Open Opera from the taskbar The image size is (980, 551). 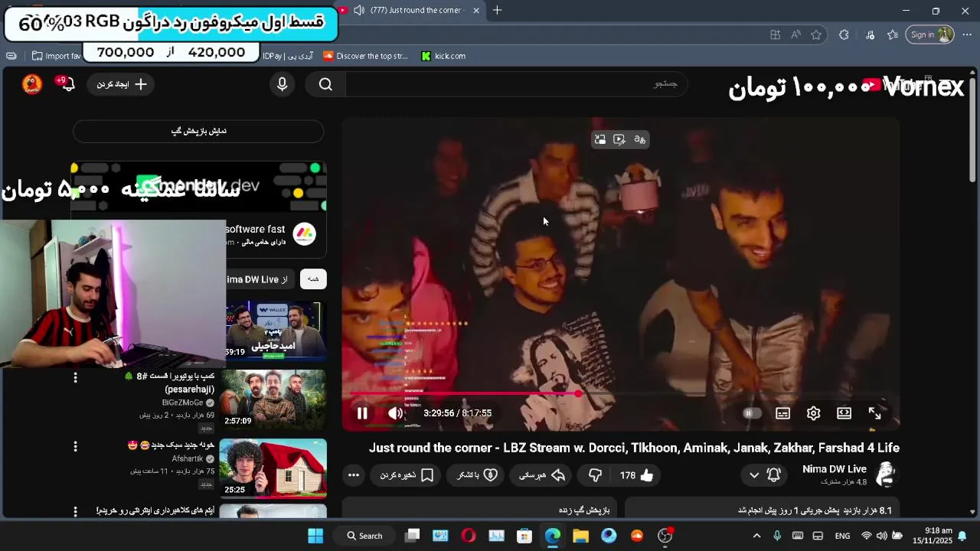click(468, 536)
